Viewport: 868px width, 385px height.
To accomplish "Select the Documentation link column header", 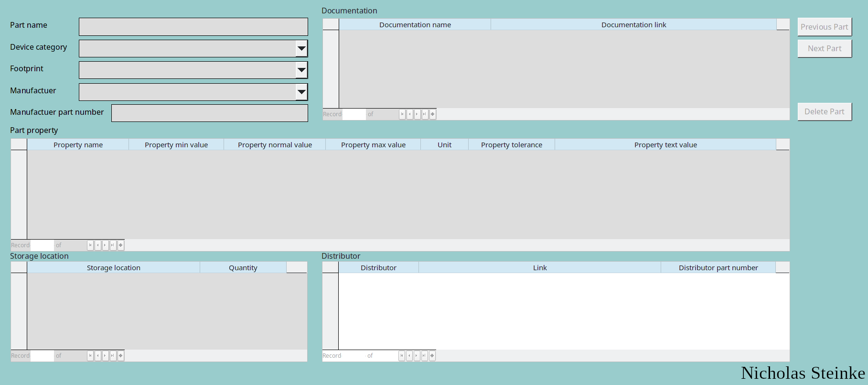I will (633, 25).
